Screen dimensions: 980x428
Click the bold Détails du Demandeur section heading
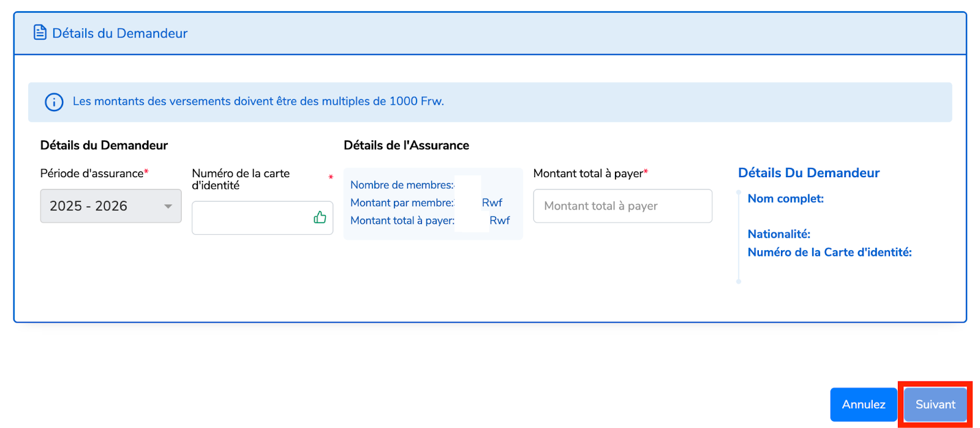(104, 145)
